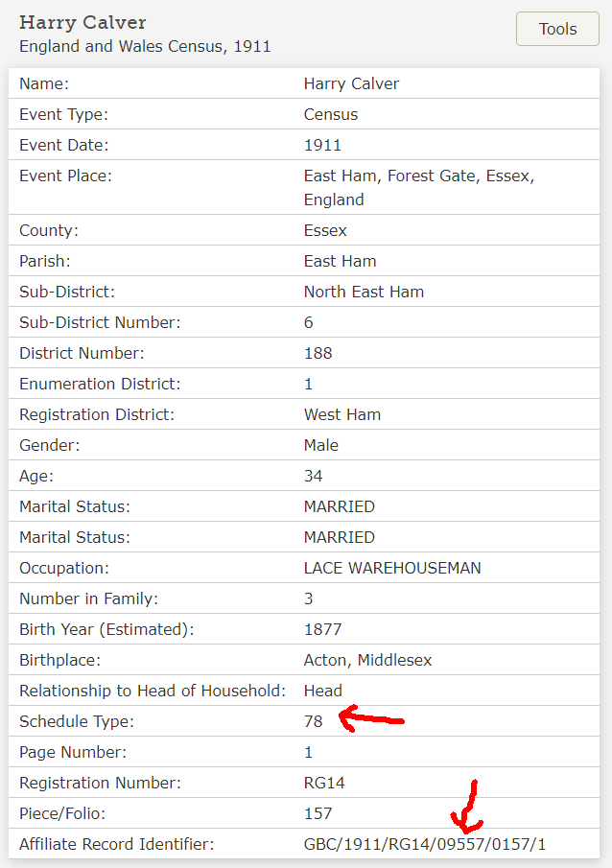Select the District Number value 188
This screenshot has width=612, height=868.
pyautogui.click(x=318, y=353)
